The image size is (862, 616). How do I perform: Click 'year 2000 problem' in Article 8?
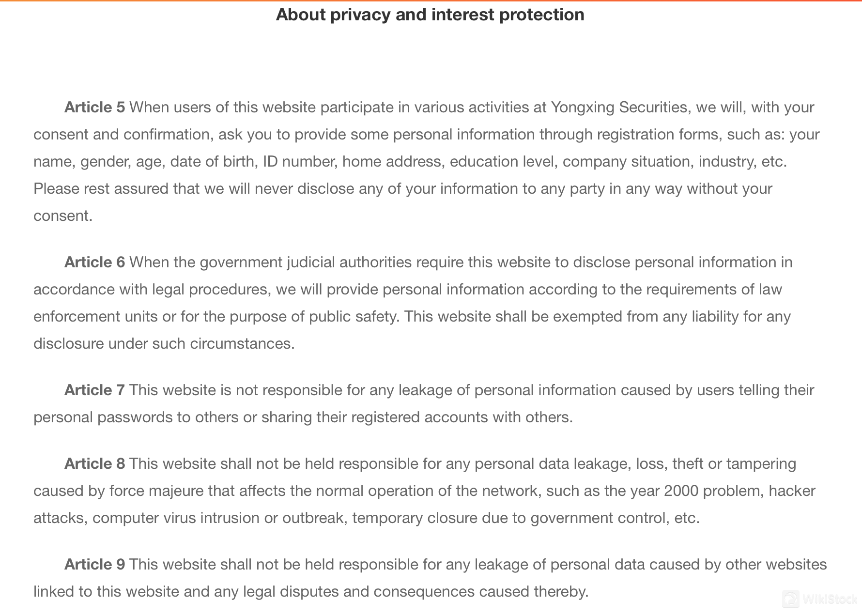[x=696, y=491]
